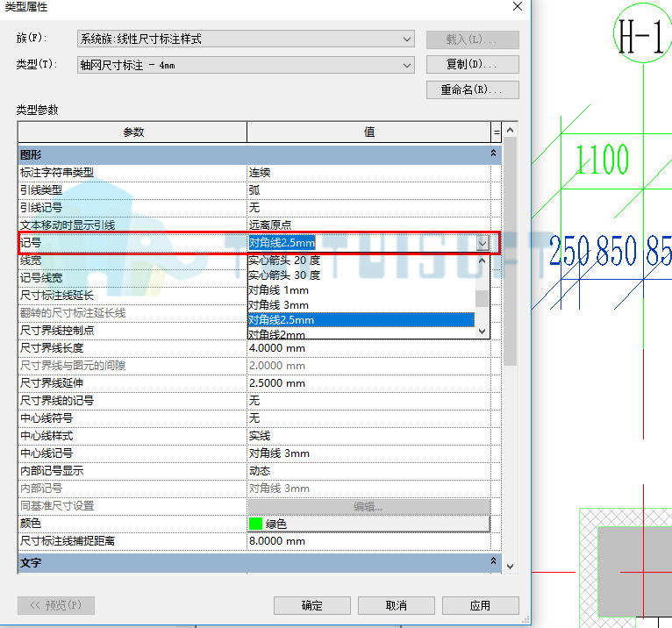Screen dimensions: 672x628
Task: Click the 复制(D) duplicate button
Action: pyautogui.click(x=472, y=64)
